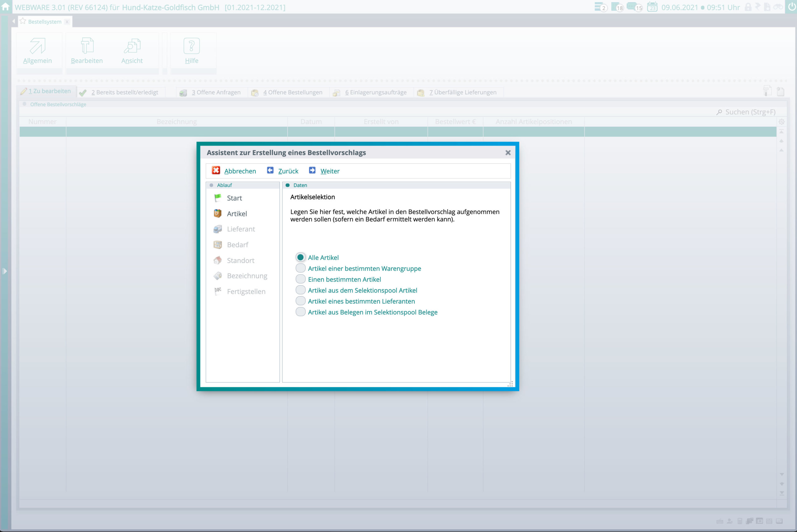Select Artikel eines bestimmten Lieferanten option
The height and width of the screenshot is (532, 797).
click(300, 301)
